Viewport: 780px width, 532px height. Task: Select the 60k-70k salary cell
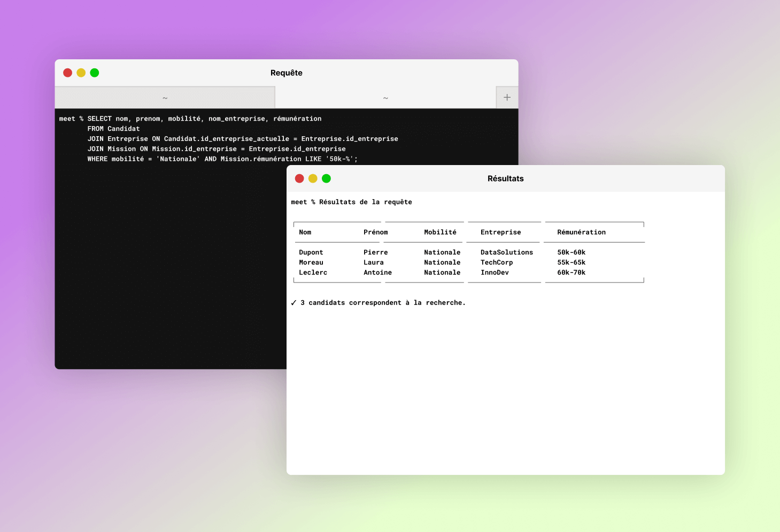571,273
